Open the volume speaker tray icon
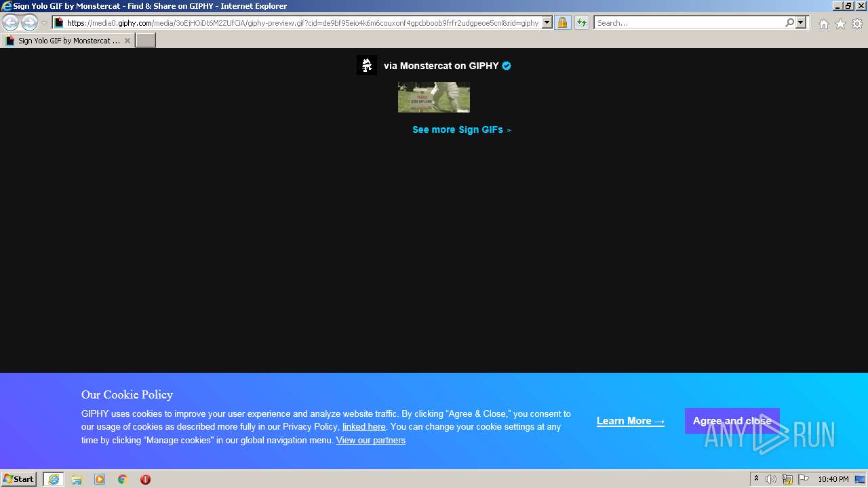 771,479
